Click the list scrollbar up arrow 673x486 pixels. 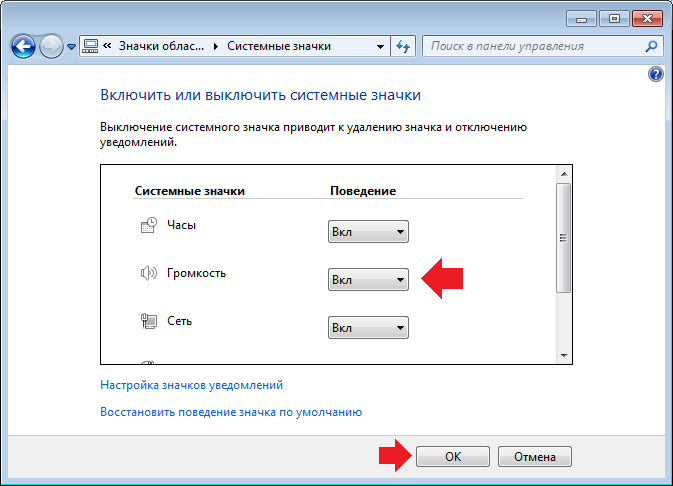pyautogui.click(x=564, y=174)
